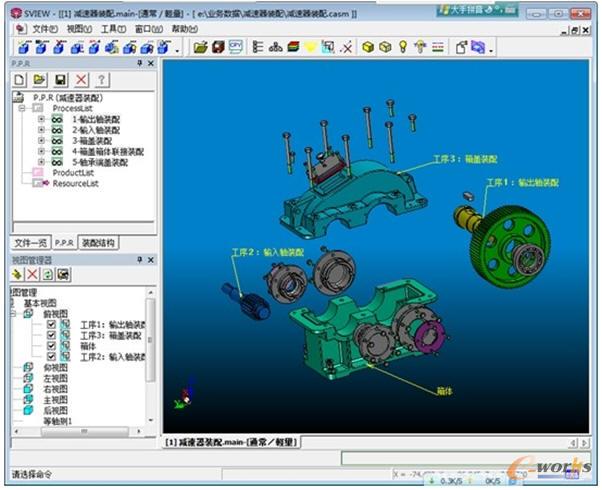Toggle the 箱体 view checkbox
The width and height of the screenshot is (602, 490).
(52, 346)
